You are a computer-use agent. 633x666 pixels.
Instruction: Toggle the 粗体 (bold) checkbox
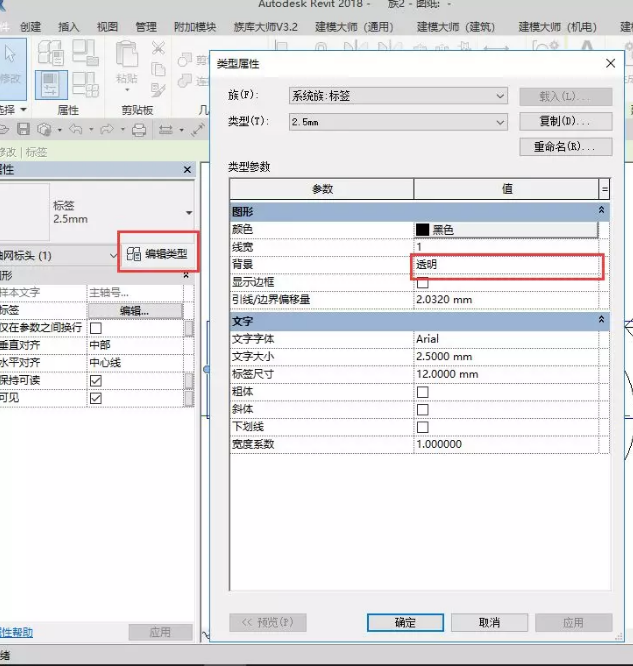[422, 392]
